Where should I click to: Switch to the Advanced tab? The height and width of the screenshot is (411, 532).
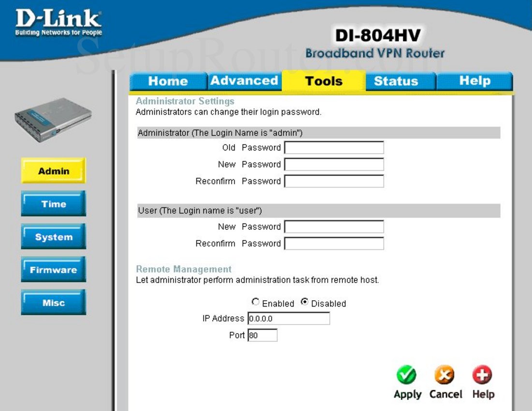point(245,81)
